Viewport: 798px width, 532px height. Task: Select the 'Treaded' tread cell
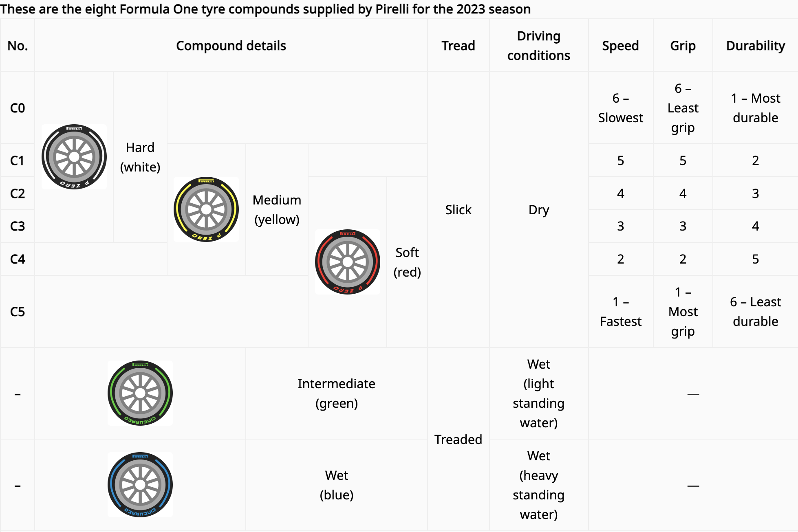[458, 440]
